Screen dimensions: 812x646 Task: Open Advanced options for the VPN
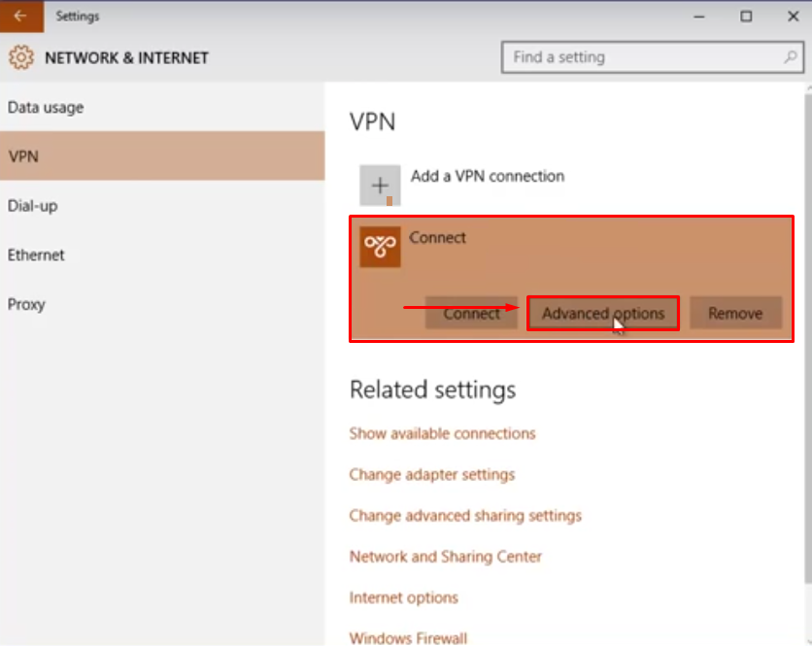coord(603,313)
